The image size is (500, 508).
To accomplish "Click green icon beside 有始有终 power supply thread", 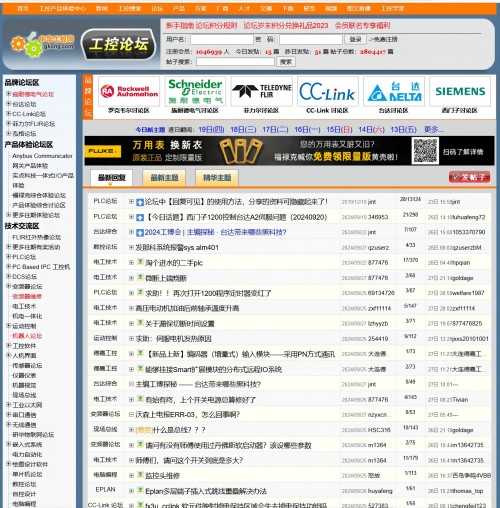I will (140, 399).
